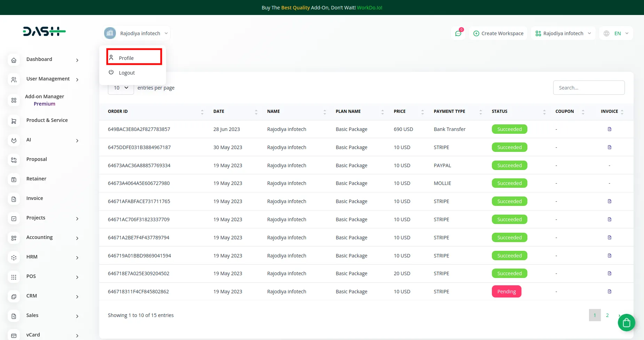Viewport: 644px width, 340px height.
Task: Click the Dashboard home icon in sidebar
Action: click(x=14, y=60)
